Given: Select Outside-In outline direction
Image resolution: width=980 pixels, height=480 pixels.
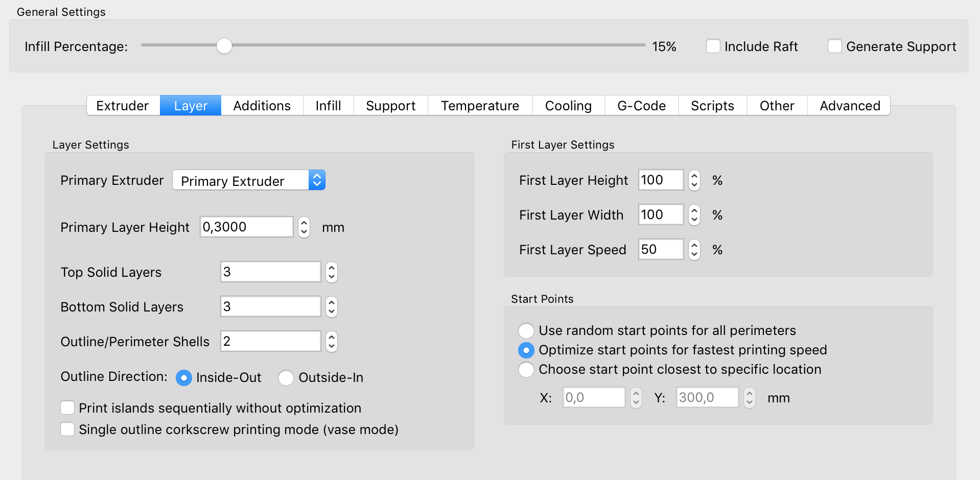Looking at the screenshot, I should [286, 378].
